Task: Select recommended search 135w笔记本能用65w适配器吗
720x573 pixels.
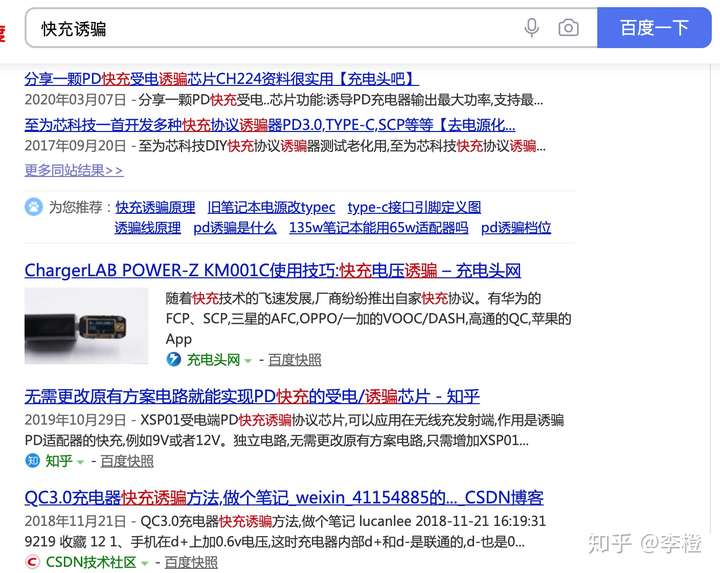Action: point(379,228)
